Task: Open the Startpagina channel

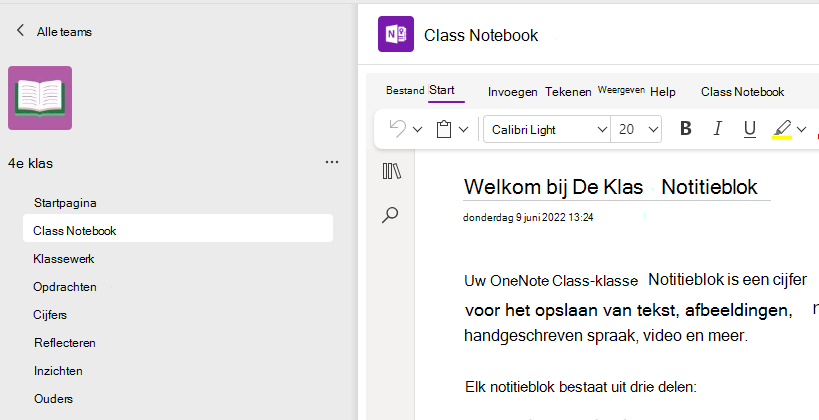Action: pyautogui.click(x=65, y=203)
